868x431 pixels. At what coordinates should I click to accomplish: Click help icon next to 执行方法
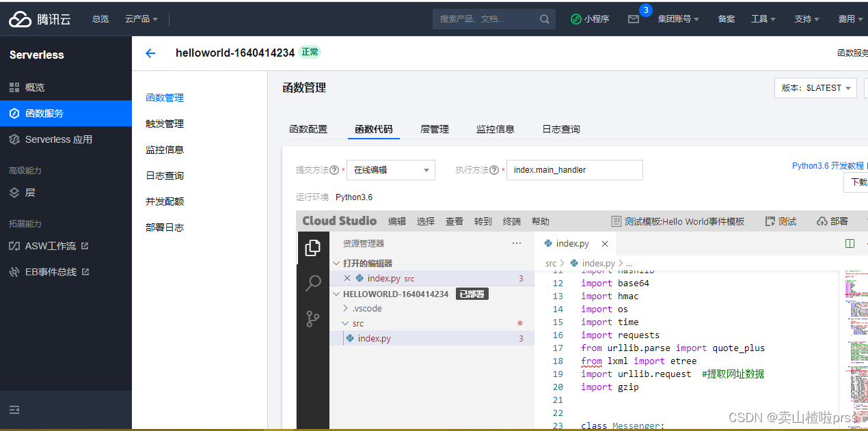tap(494, 170)
